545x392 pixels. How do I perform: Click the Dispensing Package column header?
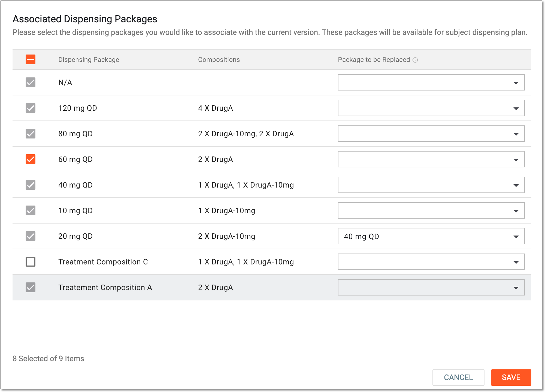coord(89,60)
